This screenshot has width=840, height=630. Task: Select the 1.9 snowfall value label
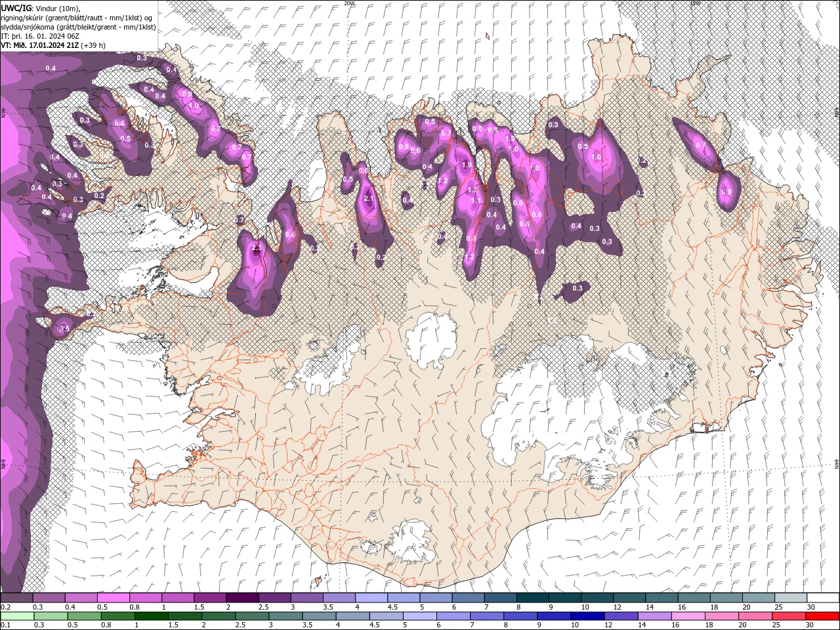pos(467,165)
